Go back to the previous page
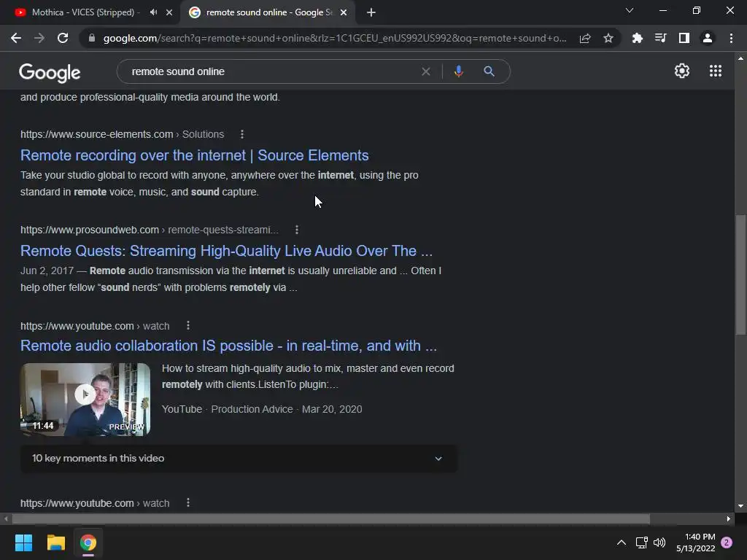Viewport: 747px width, 560px height. 16,38
